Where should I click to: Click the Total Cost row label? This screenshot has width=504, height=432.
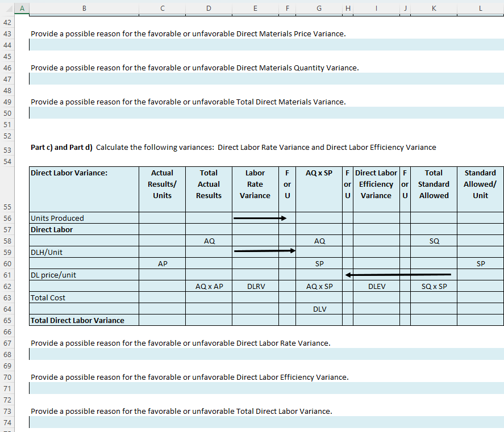coord(84,297)
